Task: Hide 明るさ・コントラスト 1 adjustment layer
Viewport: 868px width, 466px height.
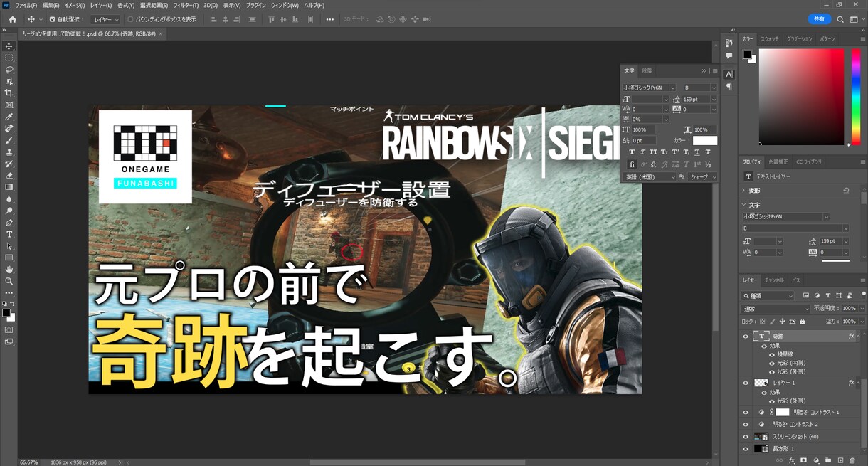Action: pos(746,412)
